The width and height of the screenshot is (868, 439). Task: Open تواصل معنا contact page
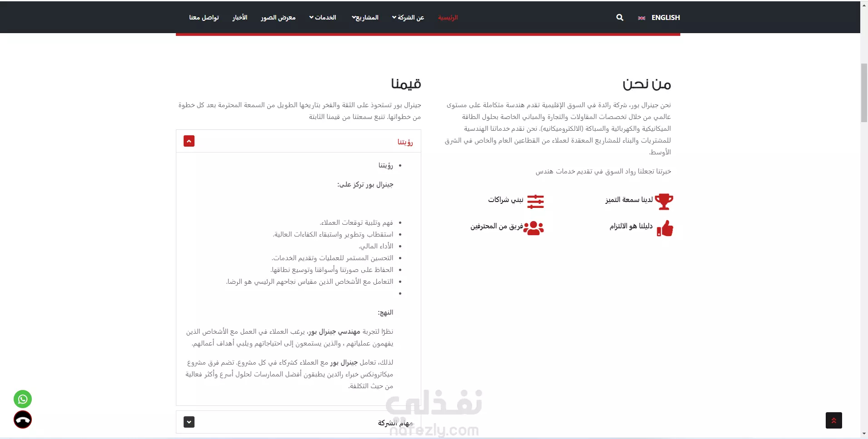(204, 17)
